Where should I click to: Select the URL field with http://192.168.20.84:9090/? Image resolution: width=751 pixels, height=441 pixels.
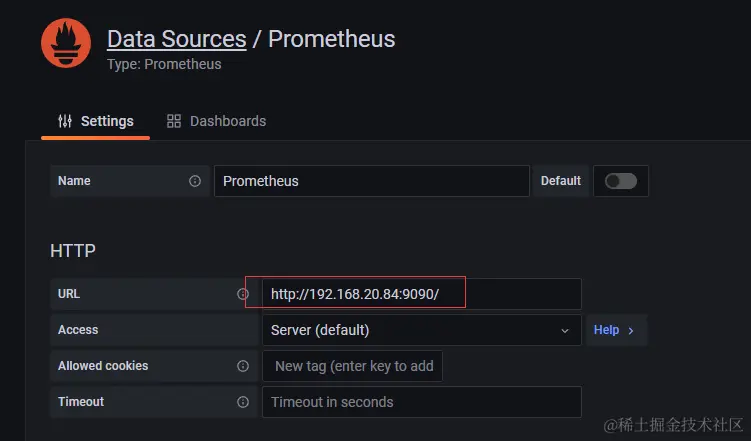point(421,294)
